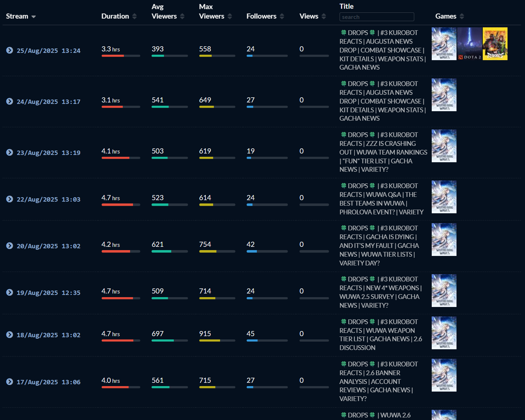525x420 pixels.
Task: Expand the 22/Aug/2025 13:03 stream row arrow
Action: point(10,199)
